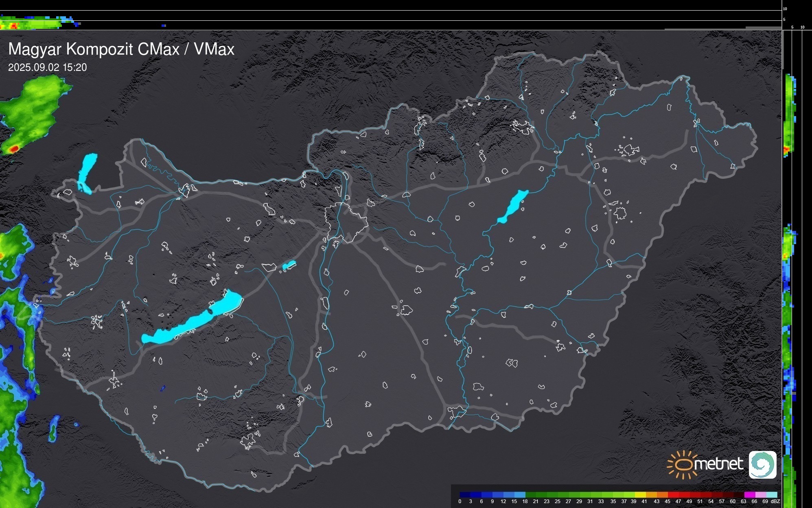Click the gray scrollbar thumb at top-right edge
The width and height of the screenshot is (812, 508).
click(x=782, y=49)
